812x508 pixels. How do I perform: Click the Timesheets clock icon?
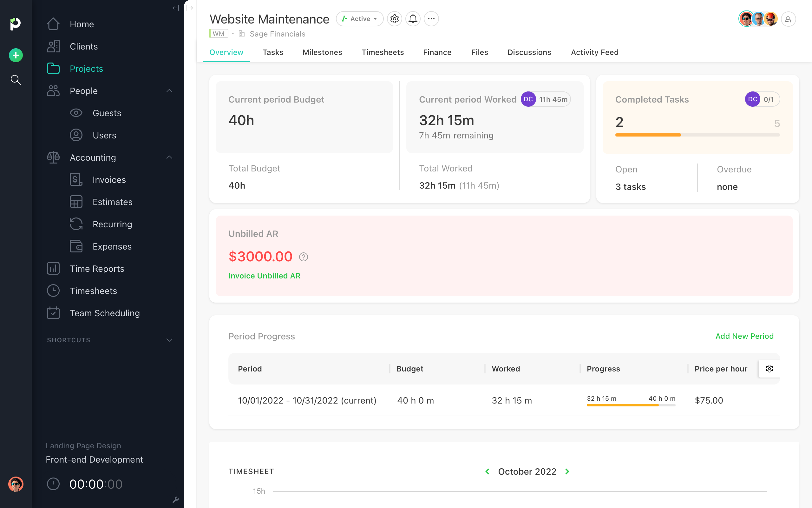click(53, 291)
